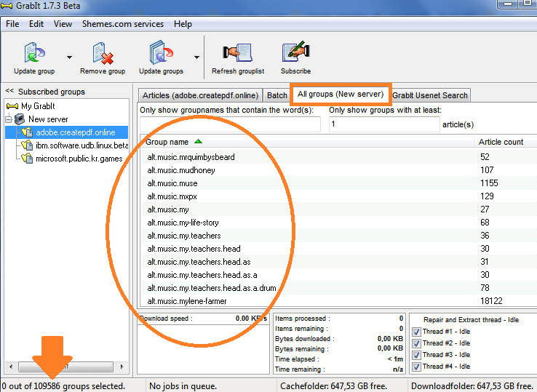Open the Shemes.com services menu
The width and height of the screenshot is (537, 392).
click(x=122, y=24)
